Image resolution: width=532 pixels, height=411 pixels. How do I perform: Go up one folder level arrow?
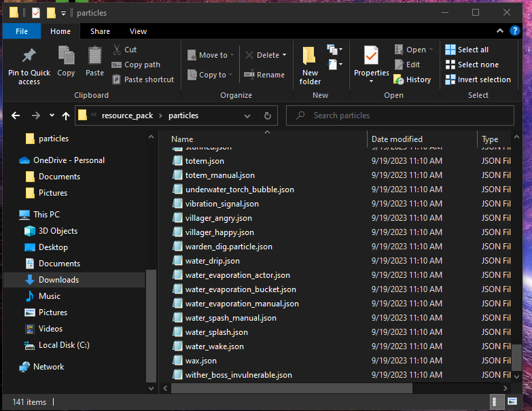(x=66, y=116)
